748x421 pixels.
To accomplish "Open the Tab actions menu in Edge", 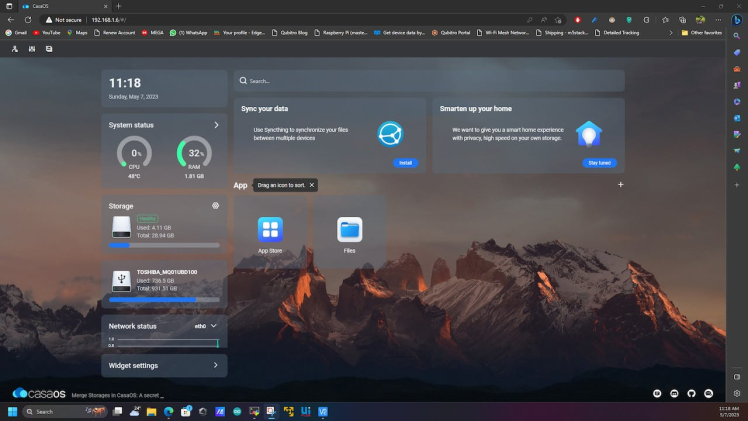I will point(9,6).
